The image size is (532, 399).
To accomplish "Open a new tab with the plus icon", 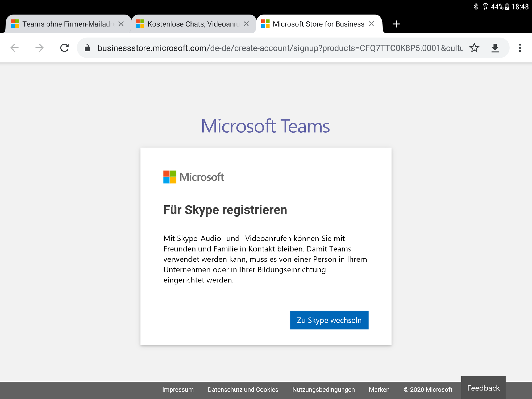I will (x=396, y=24).
